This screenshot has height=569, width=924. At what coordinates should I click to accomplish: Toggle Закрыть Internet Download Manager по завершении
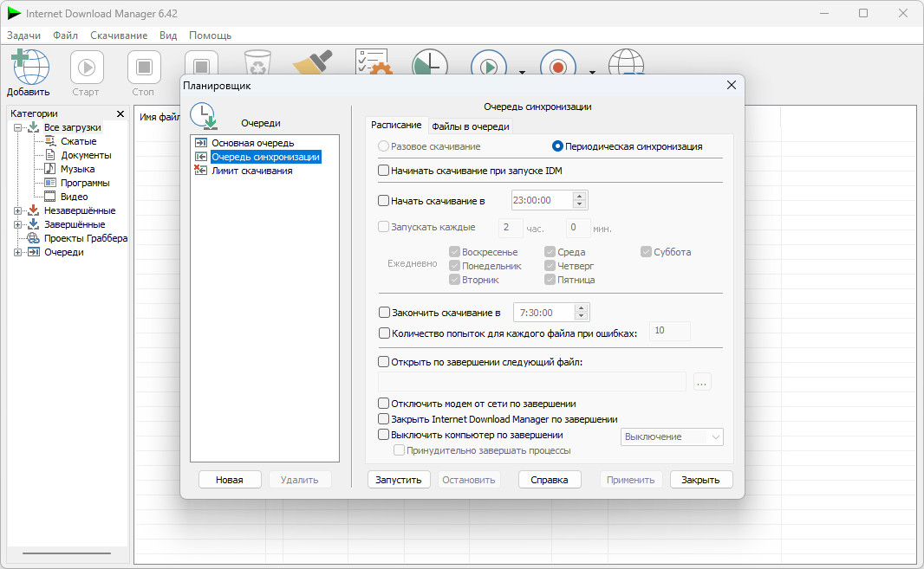click(x=384, y=419)
